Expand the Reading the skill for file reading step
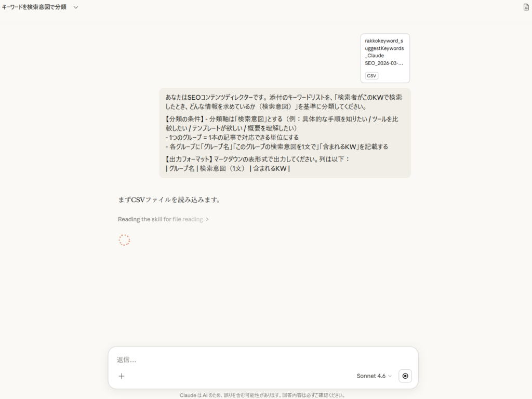This screenshot has height=399, width=532. 163,219
